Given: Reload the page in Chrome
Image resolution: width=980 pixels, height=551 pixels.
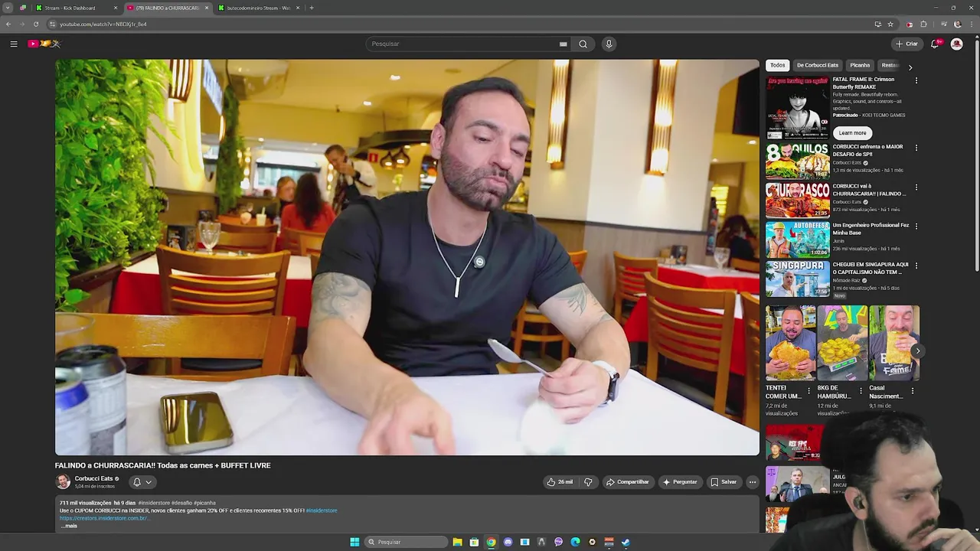Looking at the screenshot, I should pyautogui.click(x=35, y=24).
